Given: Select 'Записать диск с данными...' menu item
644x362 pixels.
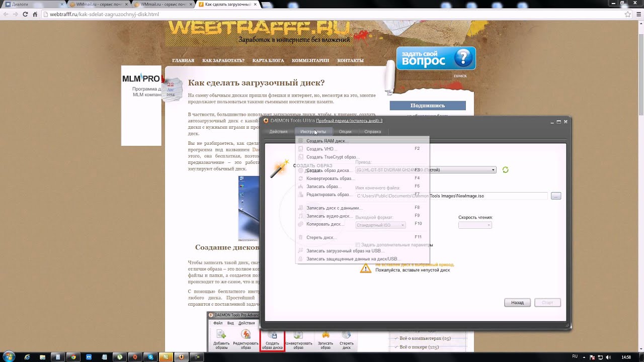Looking at the screenshot, I should point(362,208).
